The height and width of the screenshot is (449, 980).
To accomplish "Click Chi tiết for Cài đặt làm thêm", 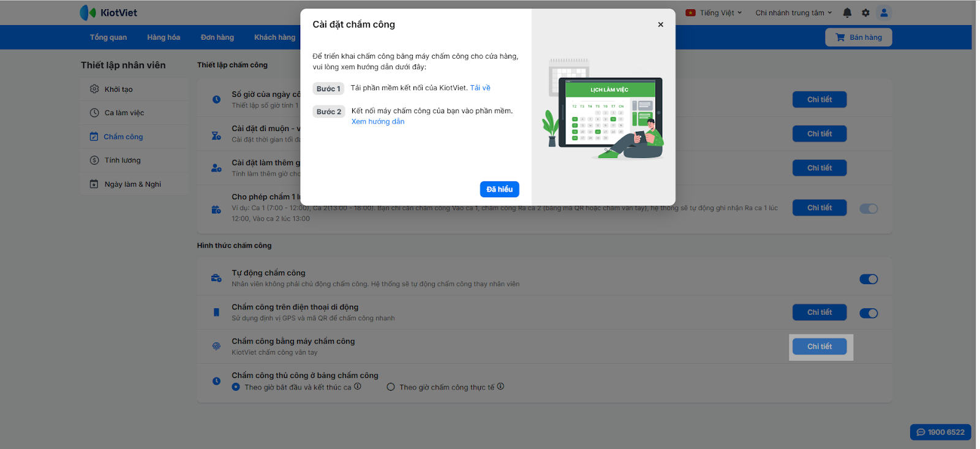I will point(820,168).
